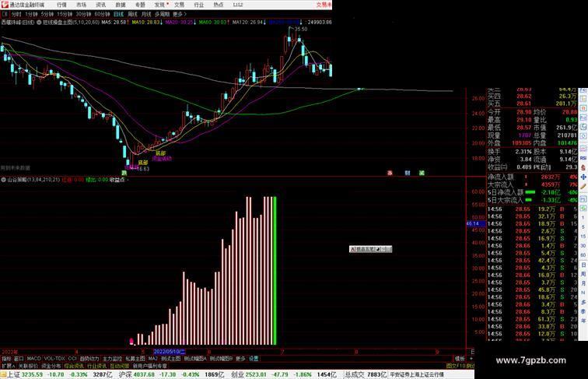
Task: Switch to 30分钟 period
Action: [83, 14]
